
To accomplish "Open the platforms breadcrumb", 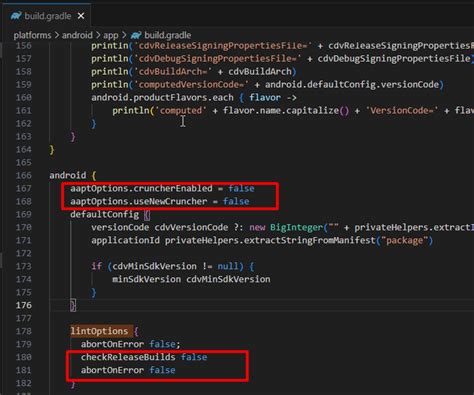I will click(32, 35).
